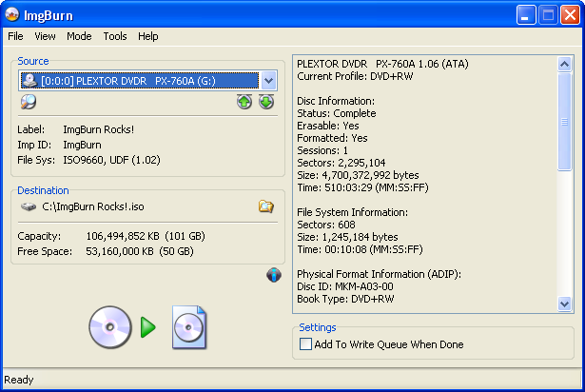The height and width of the screenshot is (392, 585).
Task: Expand the source drive dropdown arrow
Action: 268,81
